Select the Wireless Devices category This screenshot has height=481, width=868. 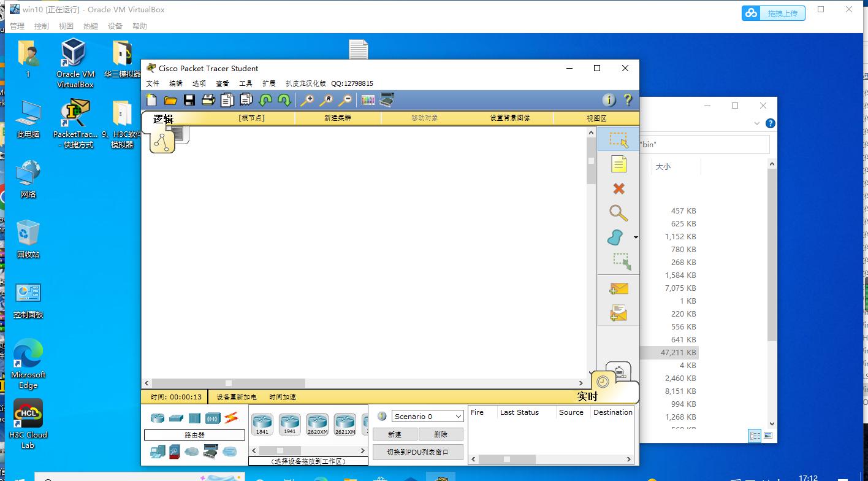tap(213, 418)
